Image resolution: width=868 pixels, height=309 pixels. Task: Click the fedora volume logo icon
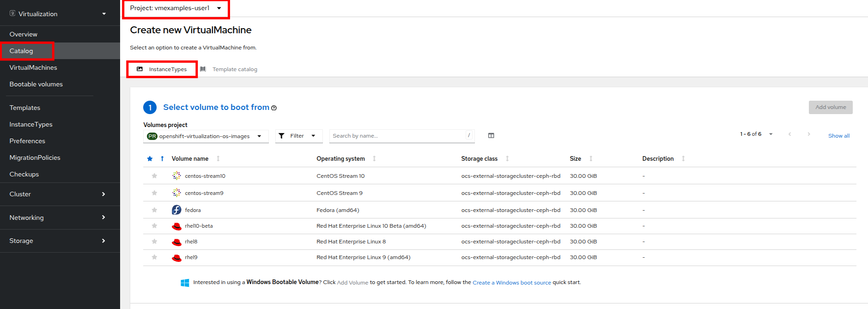pyautogui.click(x=176, y=210)
